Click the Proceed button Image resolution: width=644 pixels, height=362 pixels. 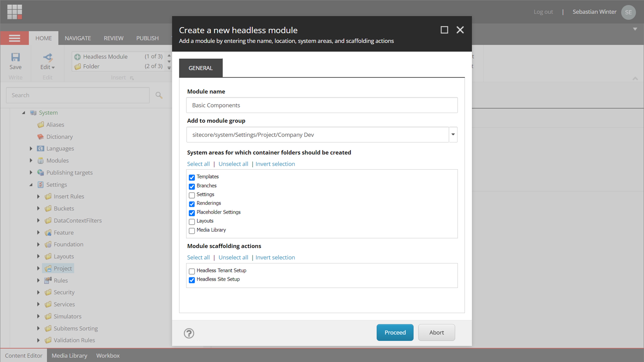tap(395, 332)
